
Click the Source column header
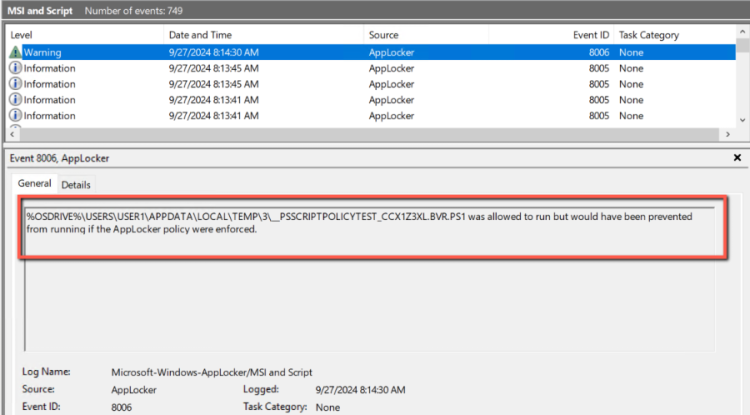[383, 35]
